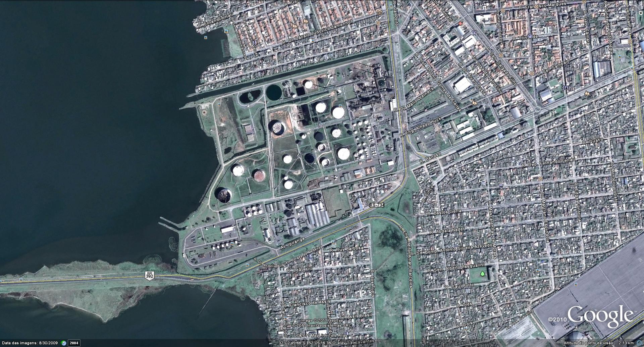The height and width of the screenshot is (347, 644).
Task: Click the square placemark left of R. Cel. Sampaio
Action: 532,73
